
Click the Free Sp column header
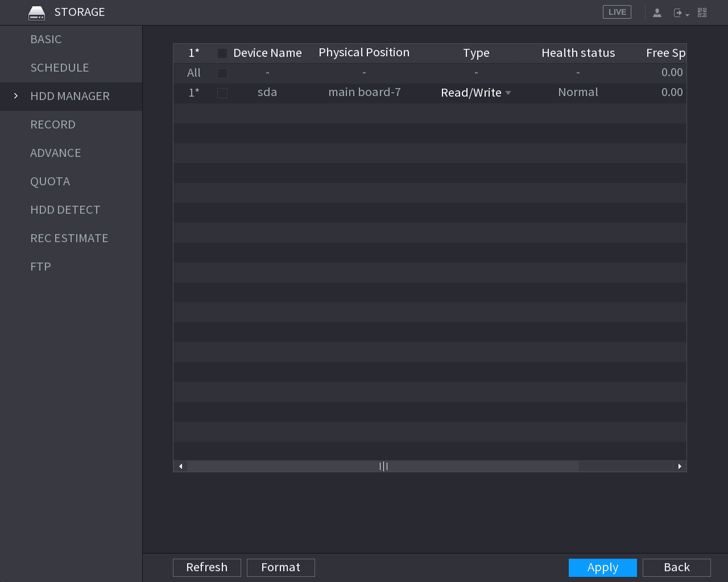point(665,53)
